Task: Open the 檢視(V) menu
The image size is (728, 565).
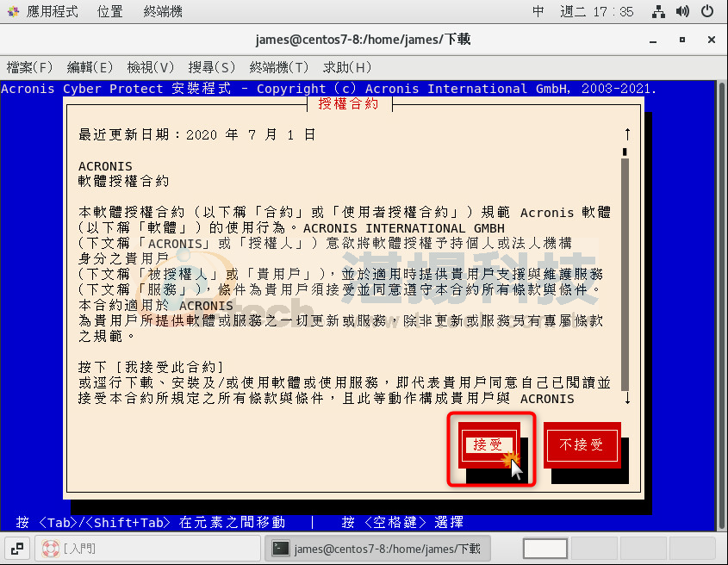Action: tap(151, 67)
